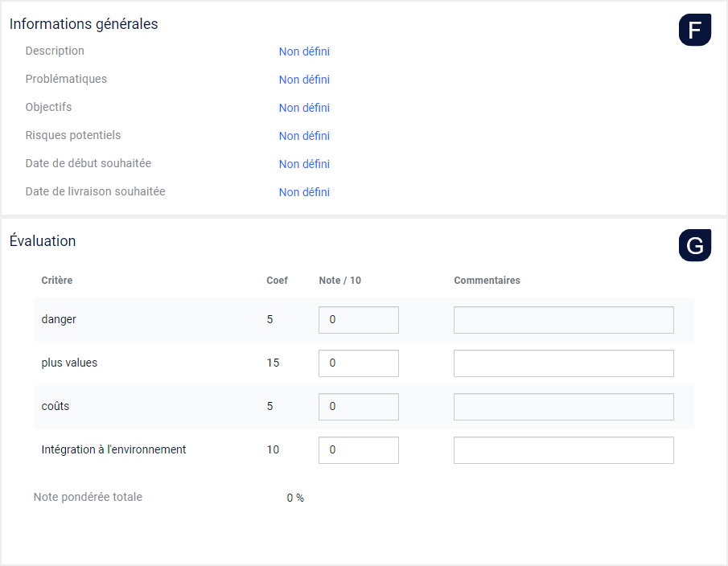Edit the Description 'Non défini' link
The width and height of the screenshot is (728, 566).
click(304, 51)
